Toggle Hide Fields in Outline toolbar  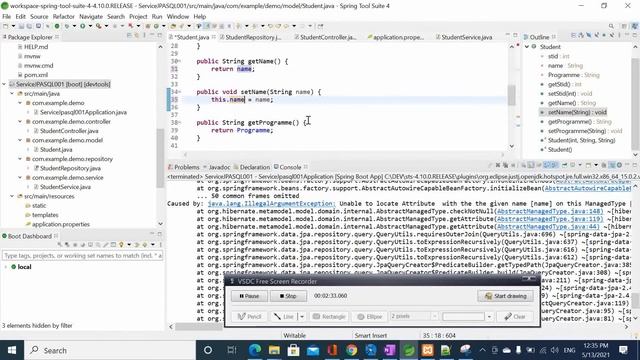[x=589, y=36]
